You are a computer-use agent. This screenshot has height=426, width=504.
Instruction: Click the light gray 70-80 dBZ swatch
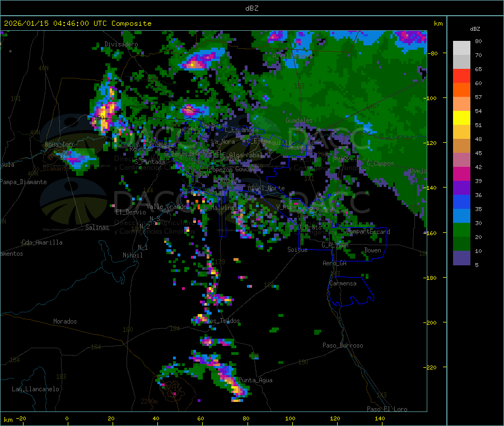pyautogui.click(x=461, y=48)
